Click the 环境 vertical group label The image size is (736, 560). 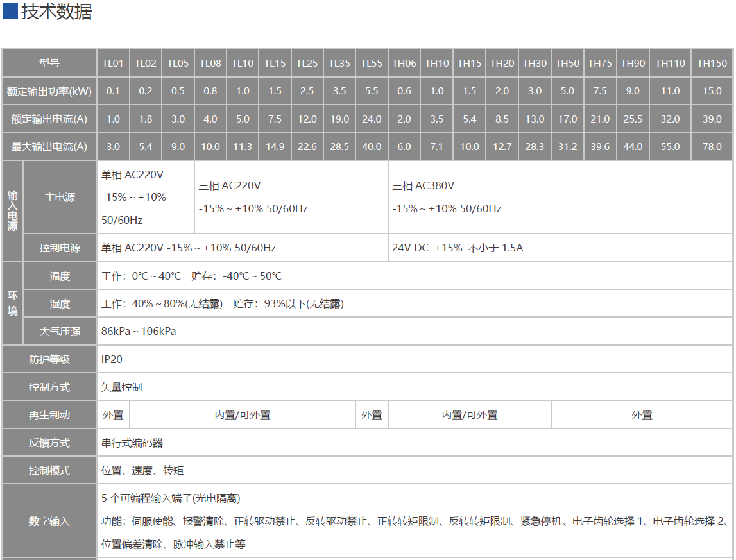tap(13, 303)
